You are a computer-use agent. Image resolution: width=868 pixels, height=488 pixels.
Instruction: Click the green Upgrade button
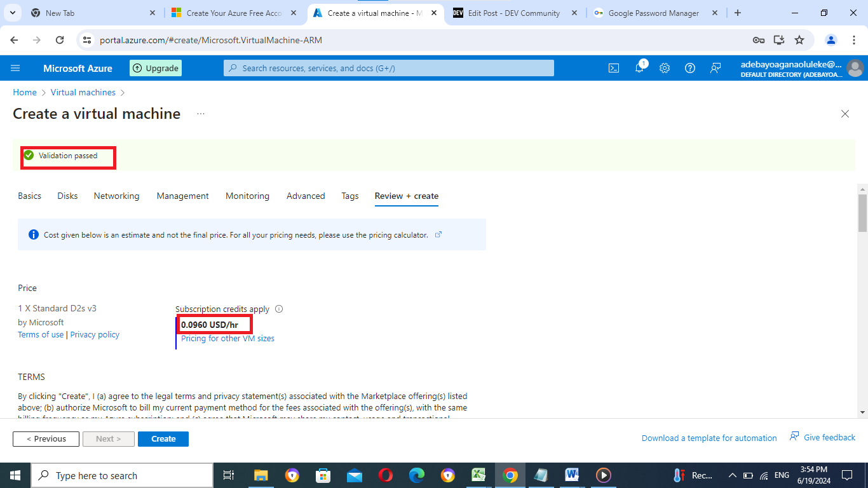pos(156,68)
